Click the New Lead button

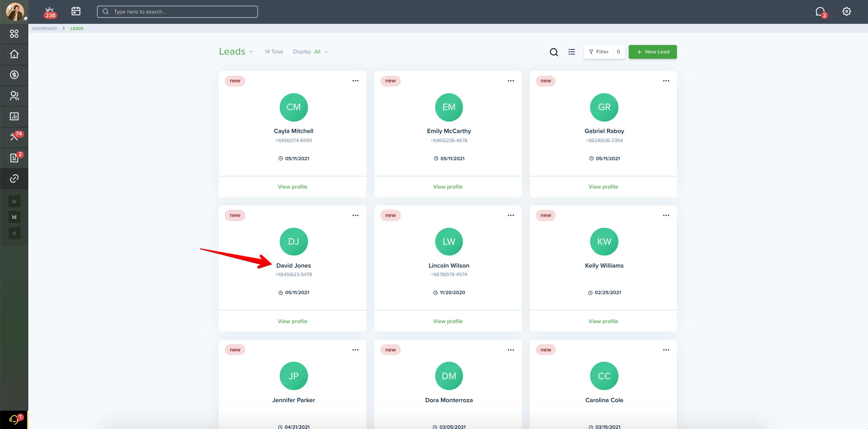tap(652, 52)
